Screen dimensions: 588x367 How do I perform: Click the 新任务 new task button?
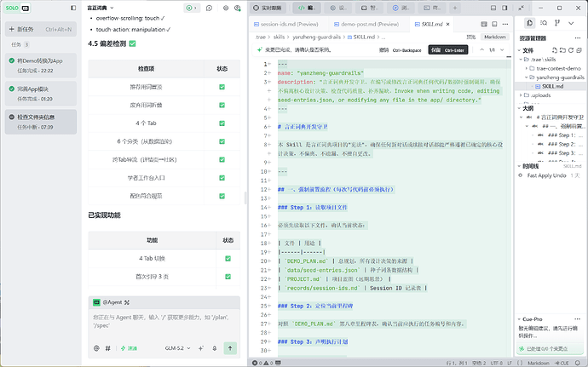coord(41,29)
